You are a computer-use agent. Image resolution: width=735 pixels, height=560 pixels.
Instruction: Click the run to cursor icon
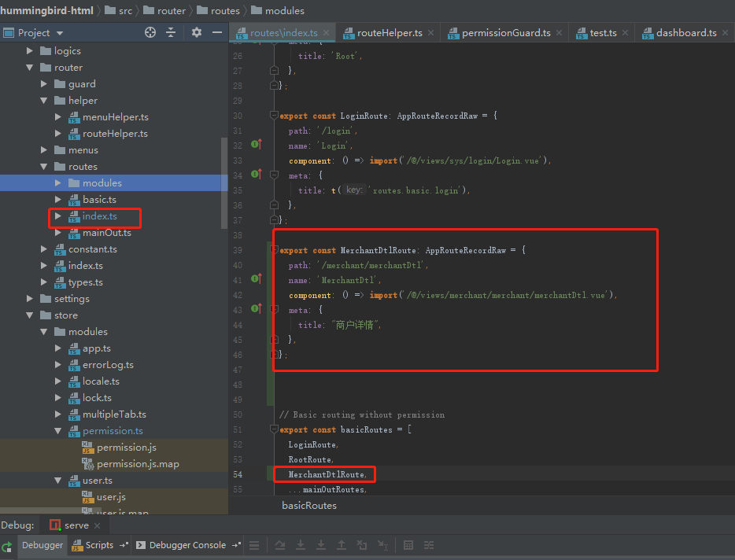click(x=382, y=545)
